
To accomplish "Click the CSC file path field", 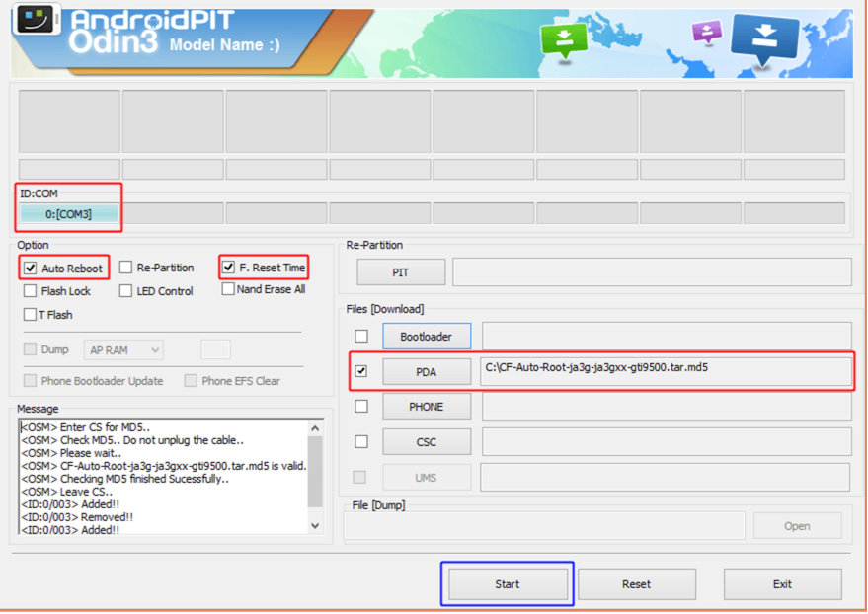I will [667, 442].
